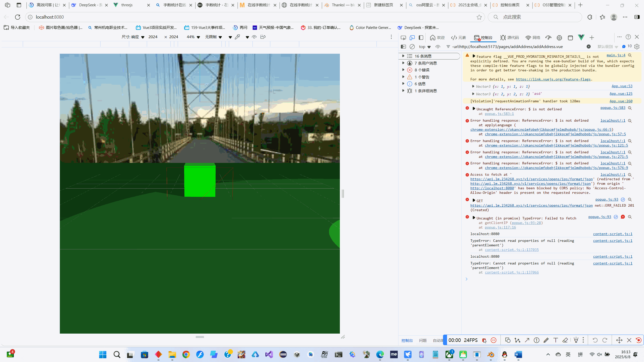Open the Performance gauge panel icon
This screenshot has width=644, height=362.
[x=548, y=38]
